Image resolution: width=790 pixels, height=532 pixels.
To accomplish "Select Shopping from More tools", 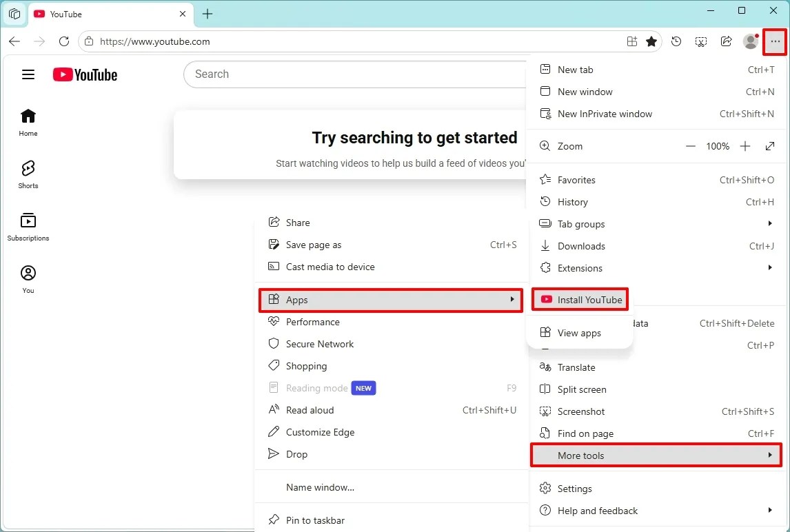I will pyautogui.click(x=391, y=366).
